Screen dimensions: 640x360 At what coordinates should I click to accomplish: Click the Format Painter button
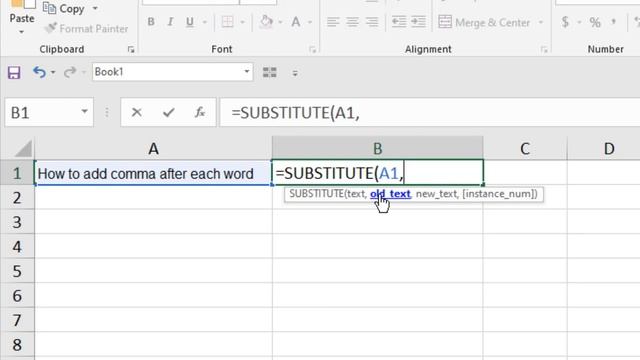[87, 29]
